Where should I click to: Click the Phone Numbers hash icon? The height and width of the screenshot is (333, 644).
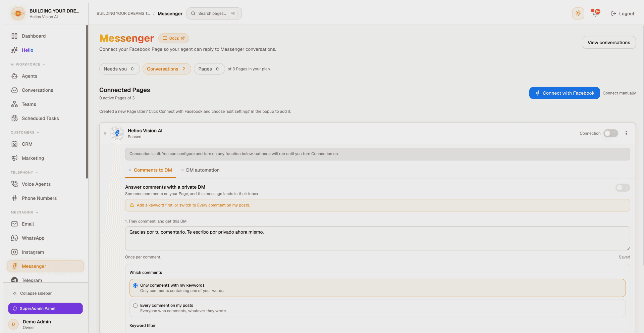14,198
